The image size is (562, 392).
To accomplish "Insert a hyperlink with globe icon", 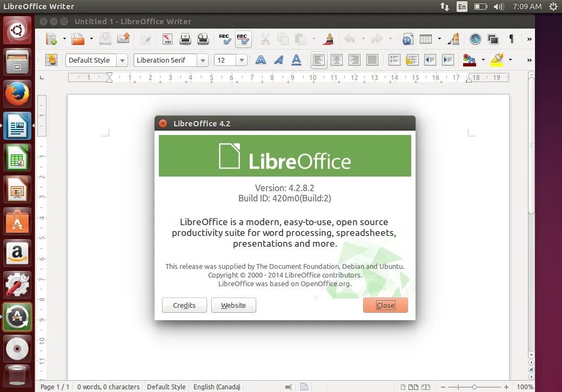I will coord(407,39).
